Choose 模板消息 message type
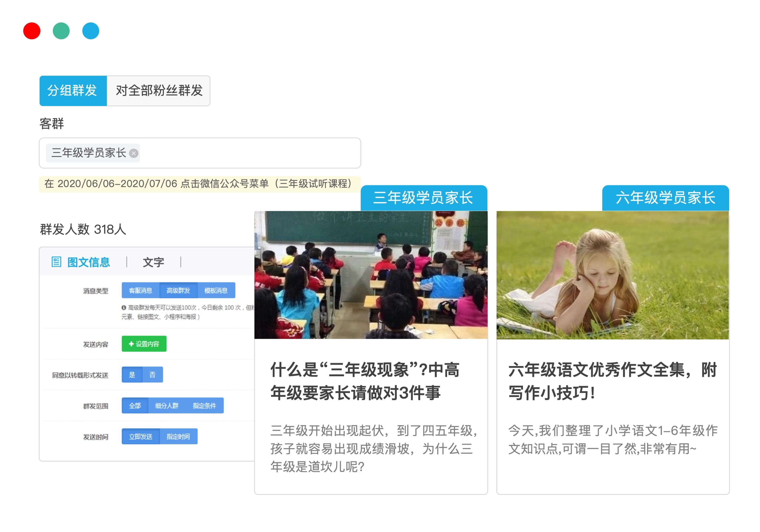The image size is (760, 532). click(216, 290)
